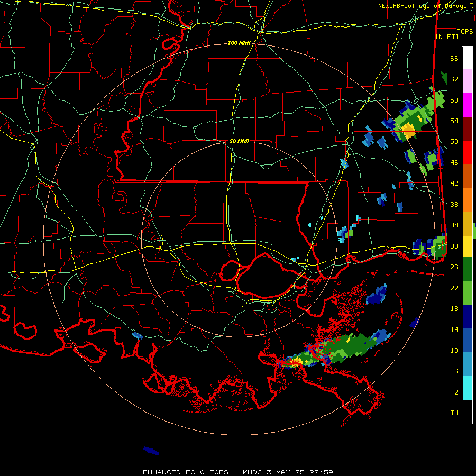Pick the magenta legend swatch
The image size is (476, 476).
point(467,105)
